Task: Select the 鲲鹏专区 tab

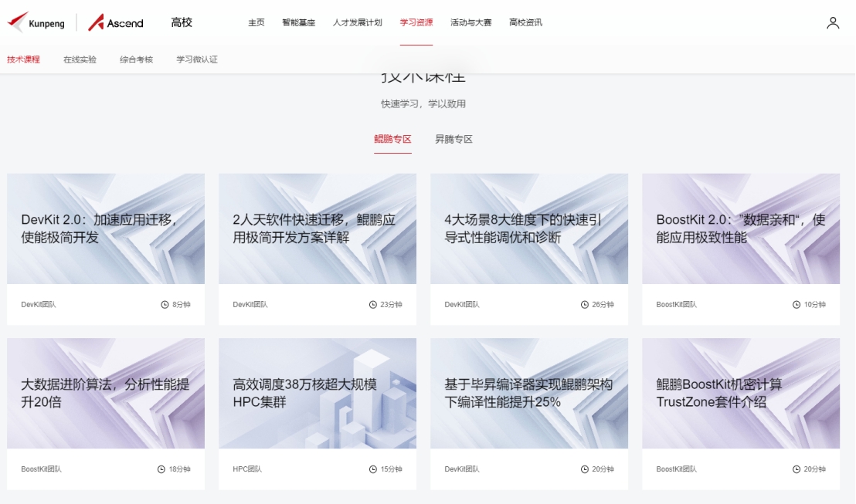Action: (392, 140)
